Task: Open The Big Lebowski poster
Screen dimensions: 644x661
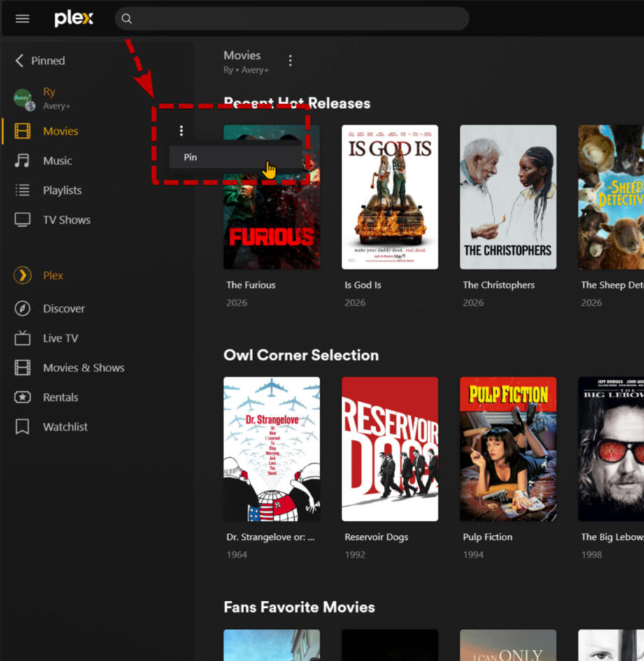Action: point(611,449)
